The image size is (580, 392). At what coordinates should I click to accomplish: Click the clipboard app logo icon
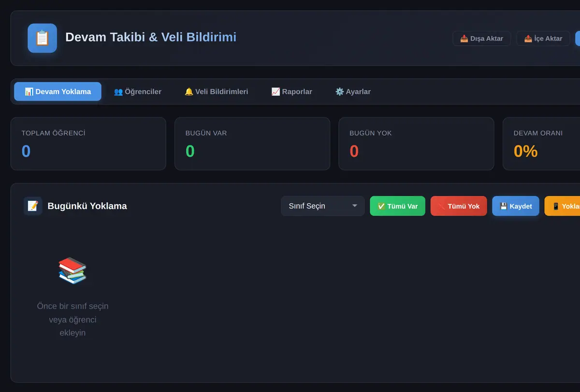(x=42, y=38)
